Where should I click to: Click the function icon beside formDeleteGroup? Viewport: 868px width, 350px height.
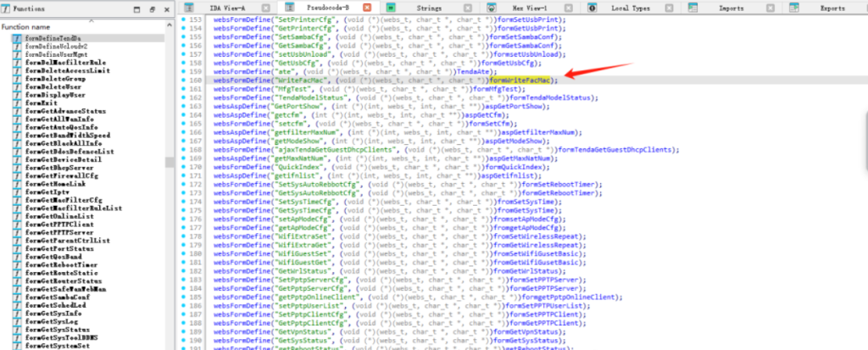pos(17,77)
